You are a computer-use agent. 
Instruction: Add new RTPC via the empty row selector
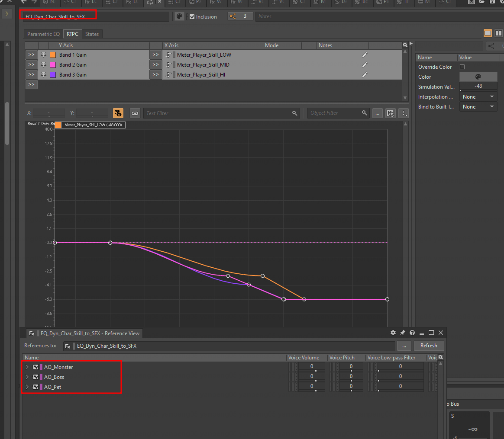[x=32, y=84]
